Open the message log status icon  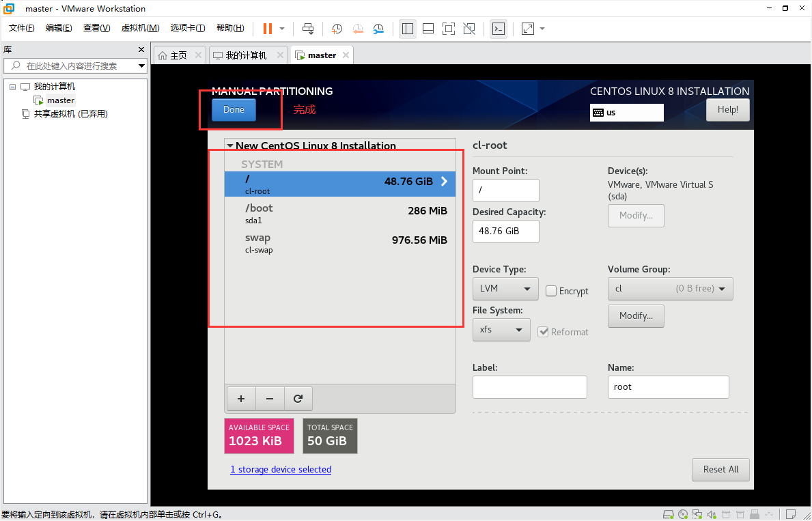click(791, 514)
